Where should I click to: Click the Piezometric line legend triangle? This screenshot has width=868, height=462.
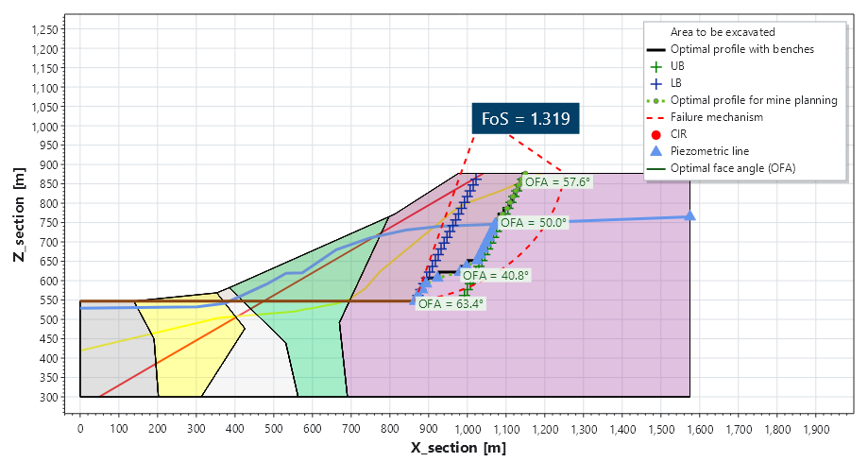point(656,150)
